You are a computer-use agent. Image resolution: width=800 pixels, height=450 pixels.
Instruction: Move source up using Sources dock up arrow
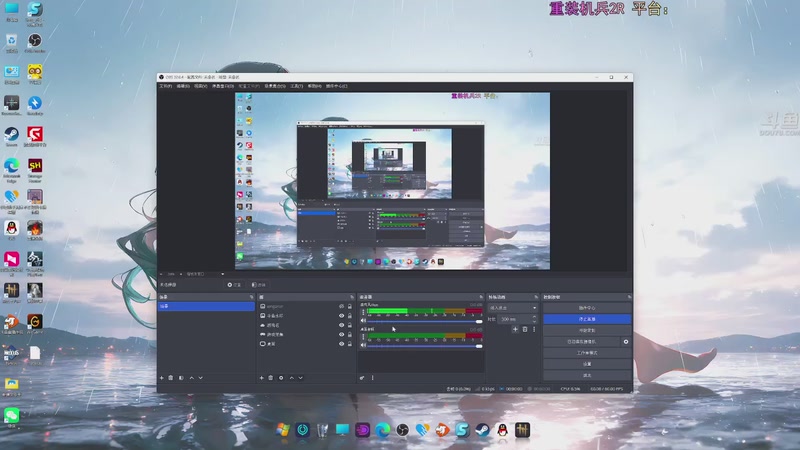(x=292, y=378)
